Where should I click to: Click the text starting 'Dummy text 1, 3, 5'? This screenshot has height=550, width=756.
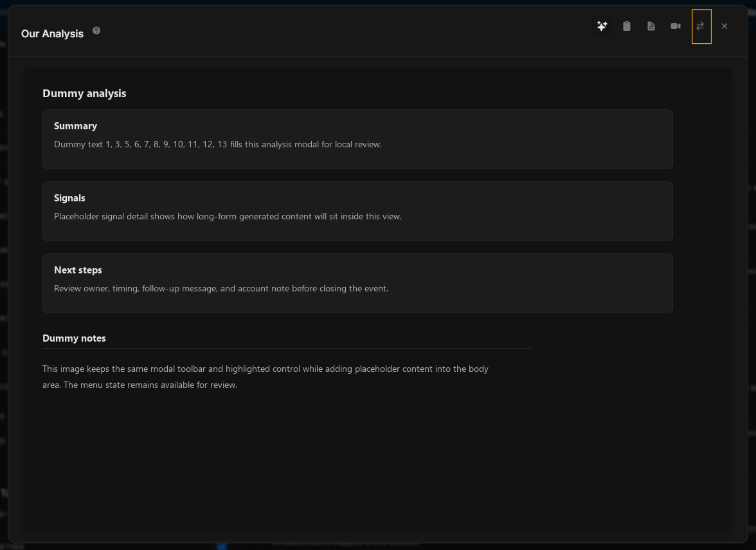218,144
